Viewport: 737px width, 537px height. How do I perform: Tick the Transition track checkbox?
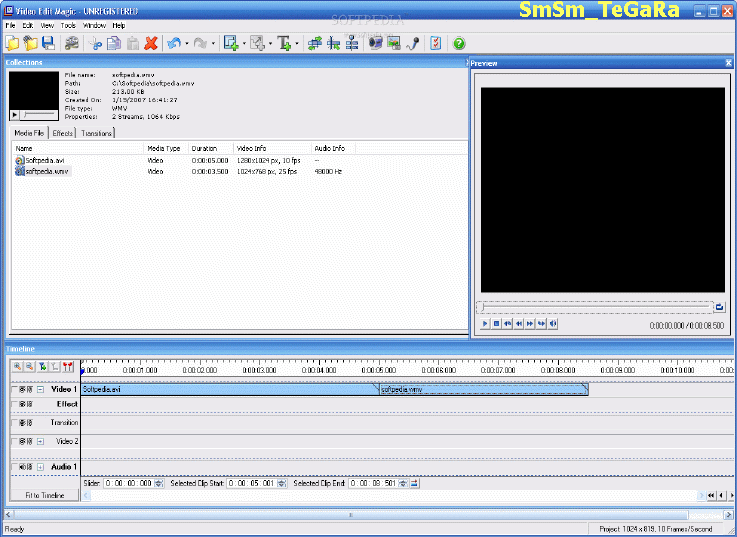click(15, 423)
